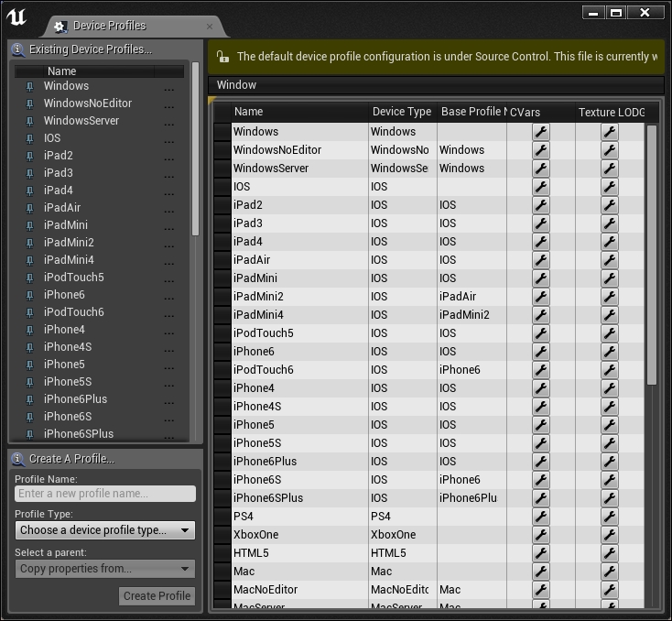Click the Base Profile column header
Screen dimensions: 672x621
[471, 112]
